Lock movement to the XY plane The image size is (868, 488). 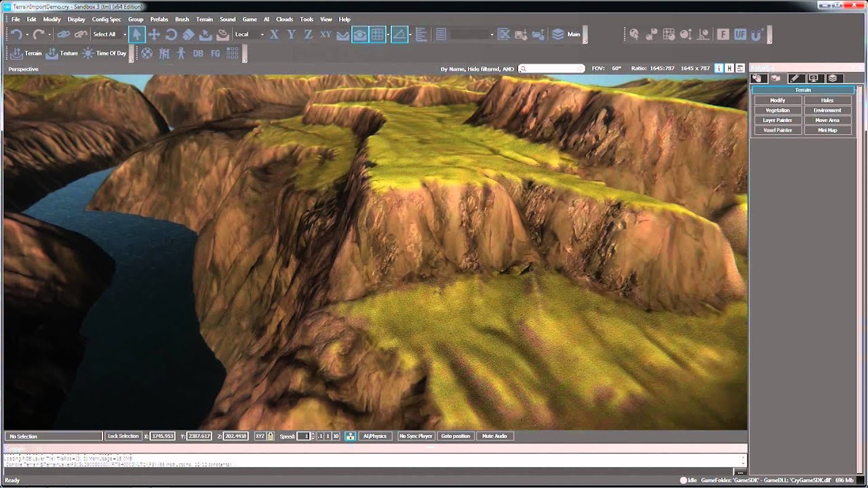coord(325,34)
